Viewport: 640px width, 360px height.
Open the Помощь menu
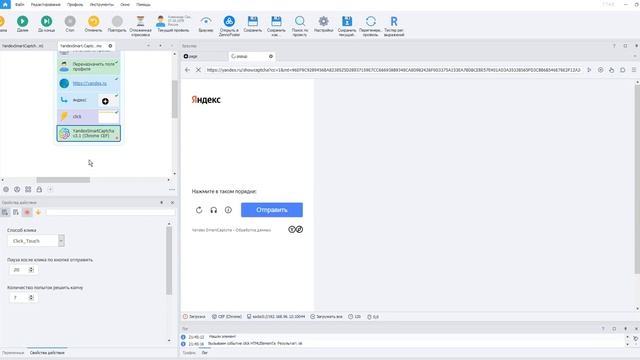click(143, 4)
